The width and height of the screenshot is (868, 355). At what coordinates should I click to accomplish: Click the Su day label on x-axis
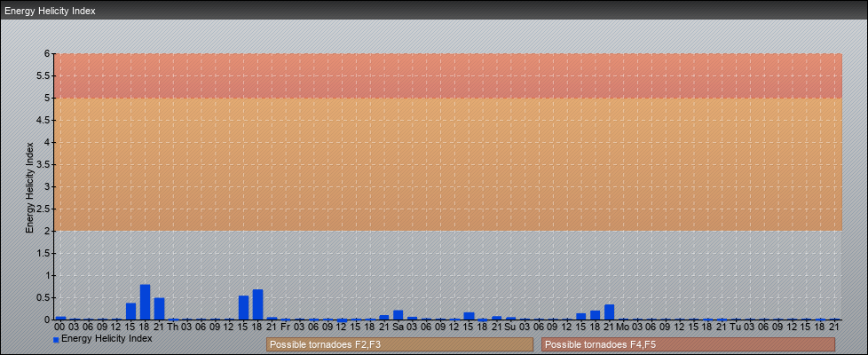click(x=510, y=327)
